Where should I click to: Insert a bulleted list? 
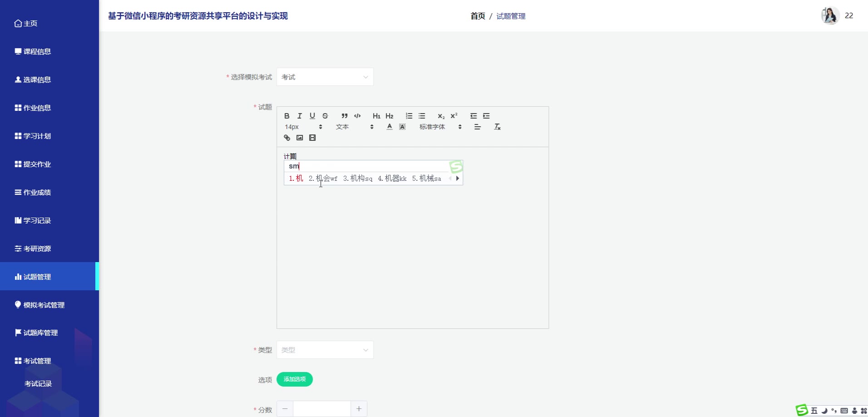click(422, 116)
